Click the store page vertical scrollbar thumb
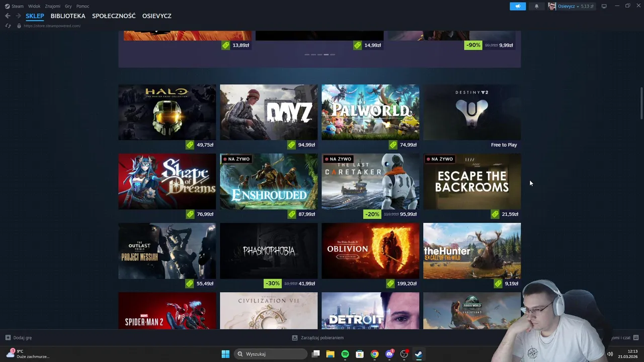644x362 pixels. pos(641,104)
